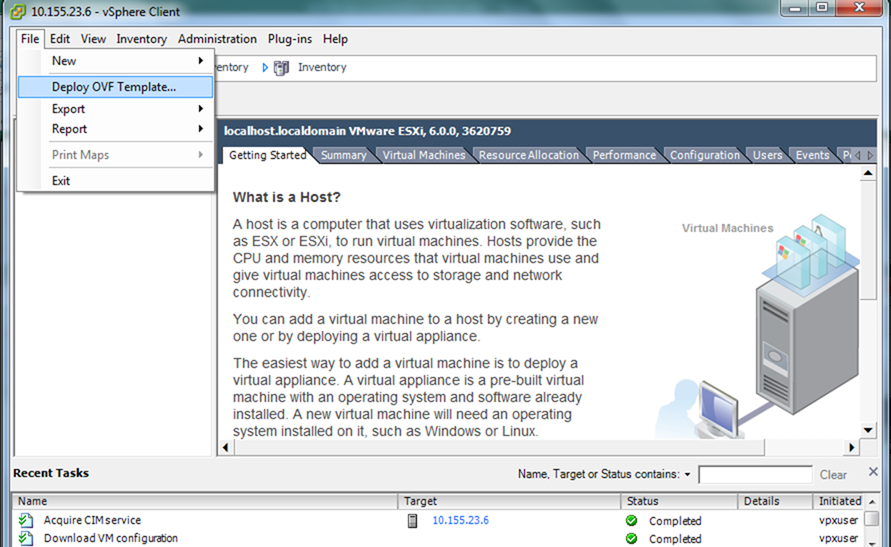Viewport: 891px width, 547px height.
Task: Click the 10.155.23.6 target link
Action: [460, 520]
